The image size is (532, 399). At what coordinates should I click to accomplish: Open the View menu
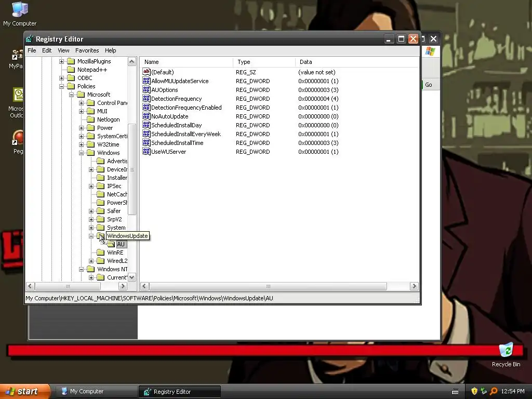tap(63, 50)
